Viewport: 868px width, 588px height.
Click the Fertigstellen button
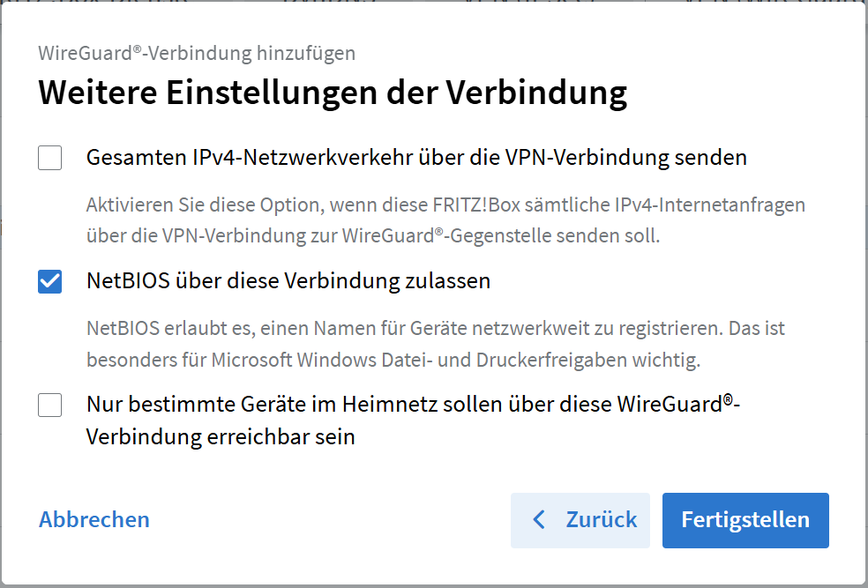coord(745,520)
